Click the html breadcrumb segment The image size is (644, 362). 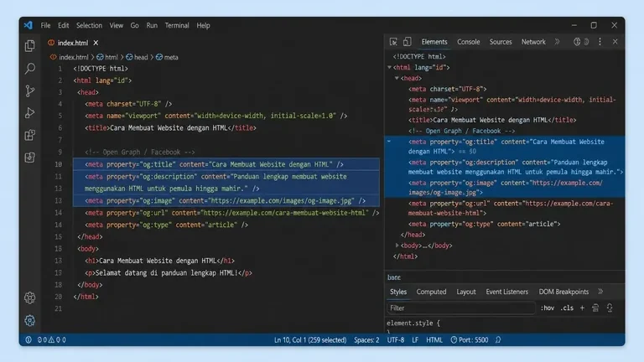pos(107,57)
